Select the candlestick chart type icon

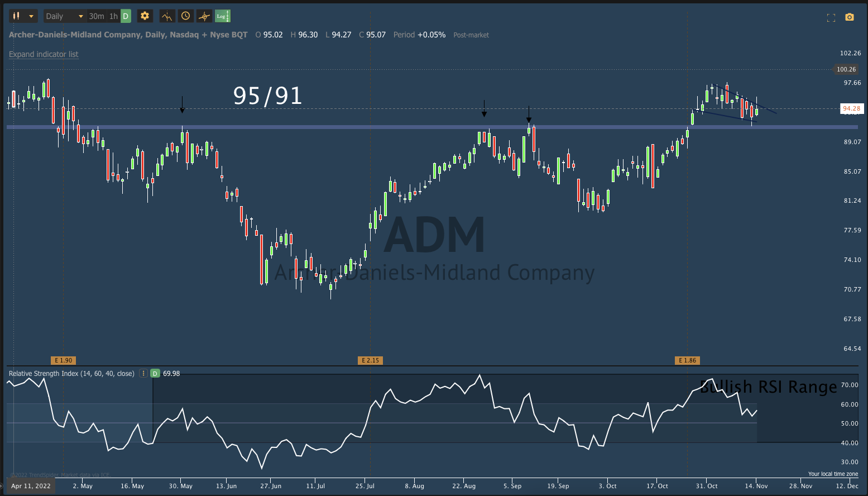(16, 16)
